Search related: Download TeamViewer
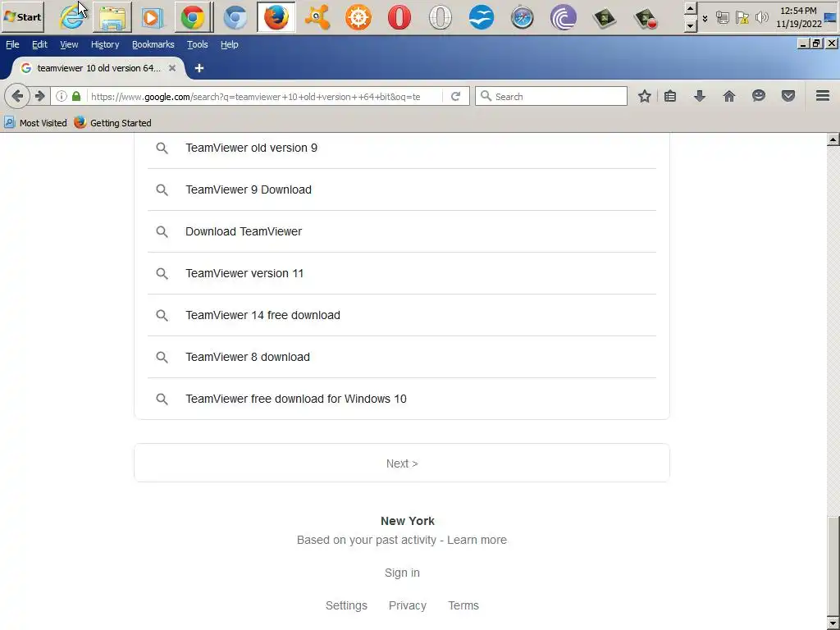This screenshot has width=840, height=630. [402, 231]
